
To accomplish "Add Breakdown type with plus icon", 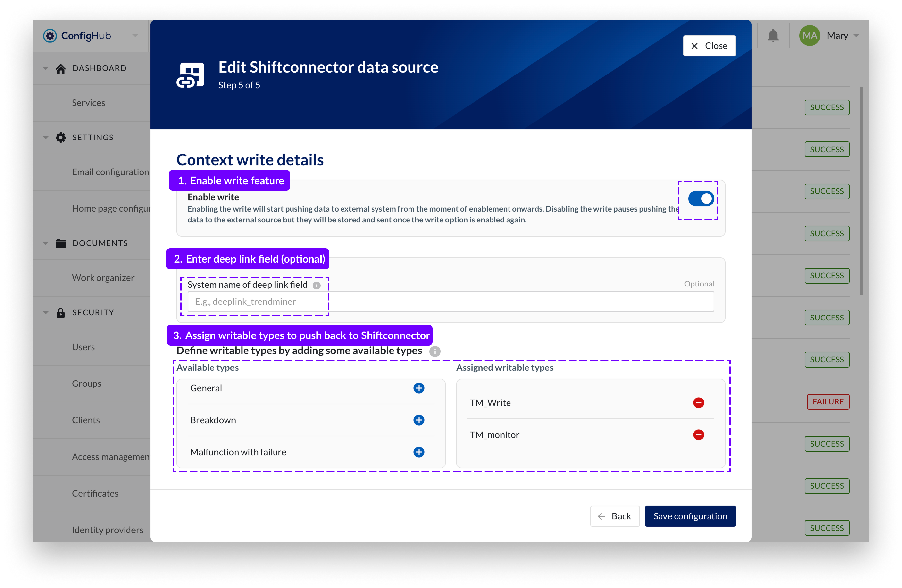I will [418, 420].
